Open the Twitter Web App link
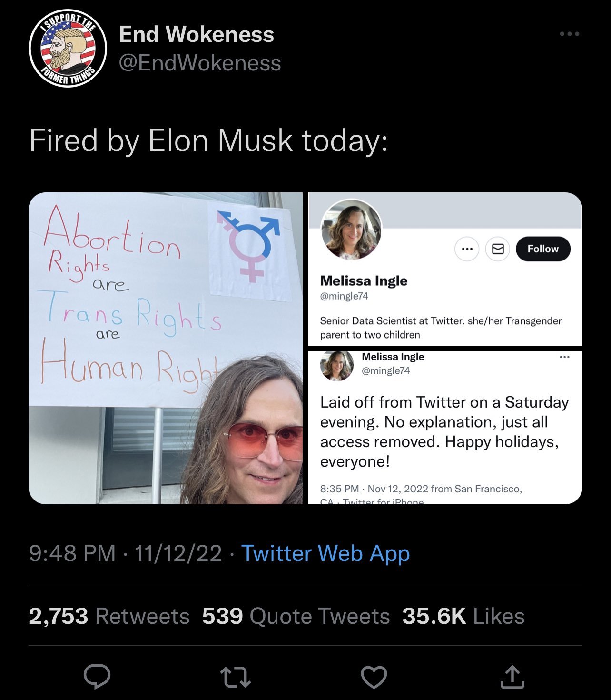The height and width of the screenshot is (700, 611). coord(325,553)
